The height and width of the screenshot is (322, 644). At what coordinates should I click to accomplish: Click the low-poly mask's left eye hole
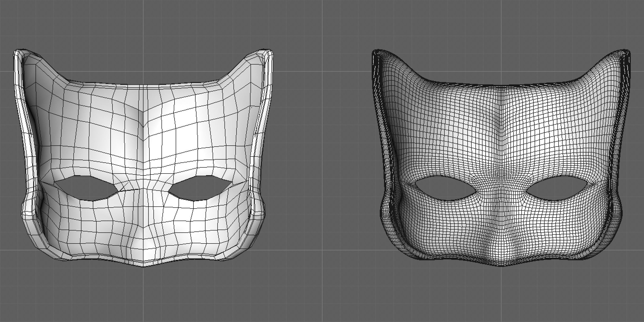tap(86, 188)
